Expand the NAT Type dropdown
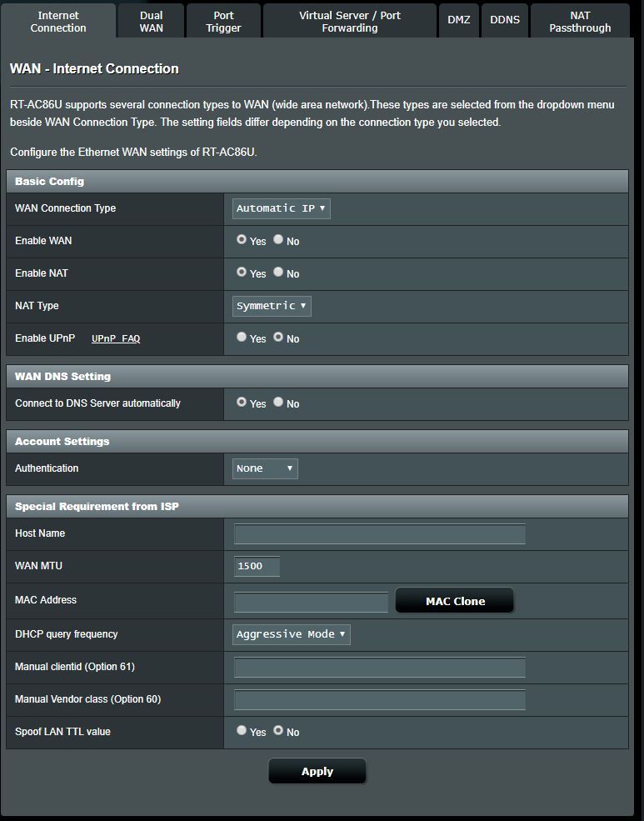 (x=272, y=306)
